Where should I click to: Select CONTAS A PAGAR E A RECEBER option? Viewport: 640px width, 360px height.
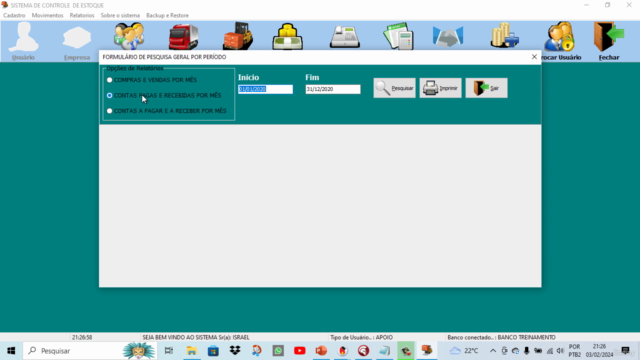[x=166, y=111]
